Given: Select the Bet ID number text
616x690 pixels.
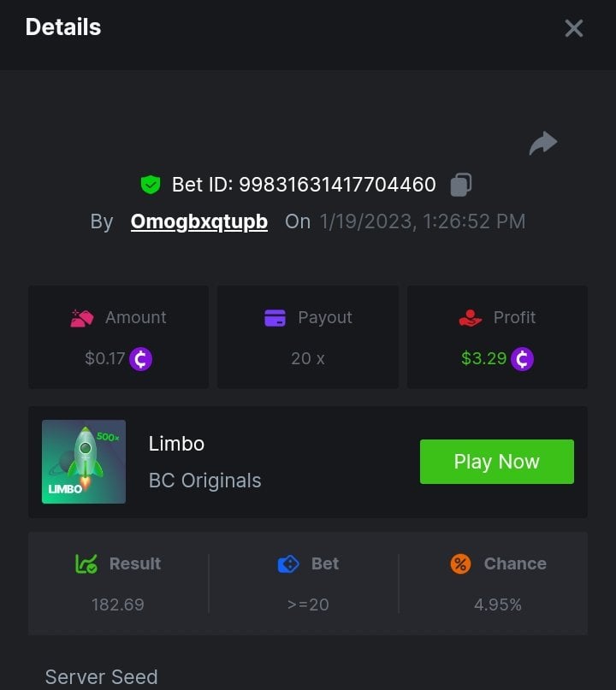Looking at the screenshot, I should coord(337,184).
